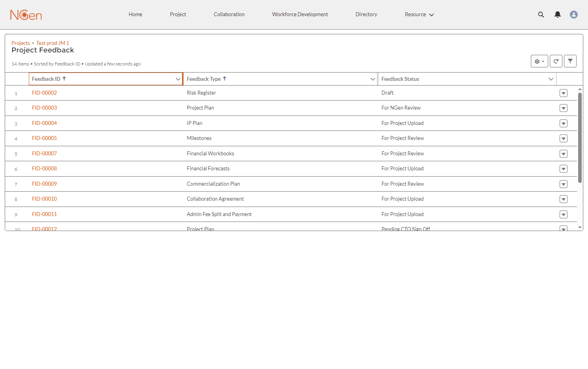Click the NGen logo
588x369 pixels.
click(26, 15)
